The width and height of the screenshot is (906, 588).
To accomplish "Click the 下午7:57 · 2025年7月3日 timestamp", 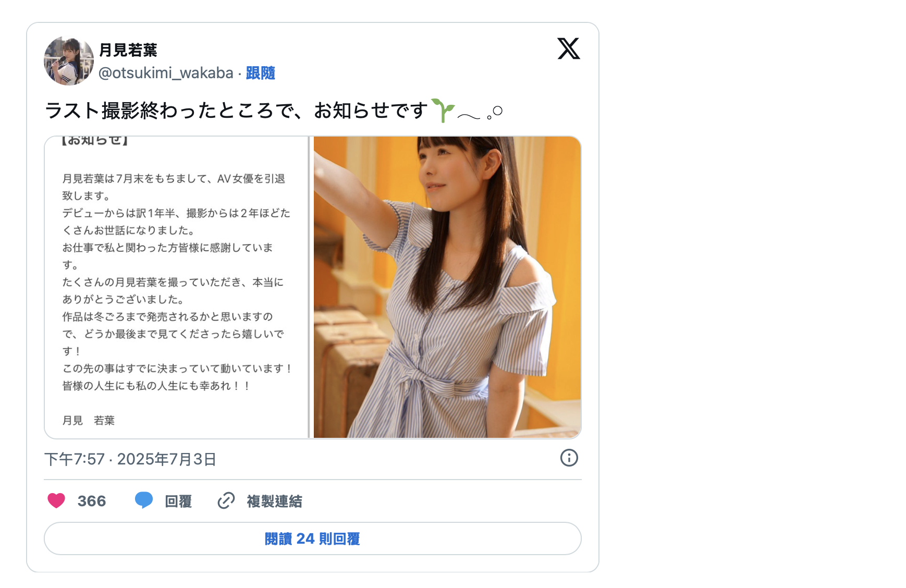I will [x=130, y=459].
